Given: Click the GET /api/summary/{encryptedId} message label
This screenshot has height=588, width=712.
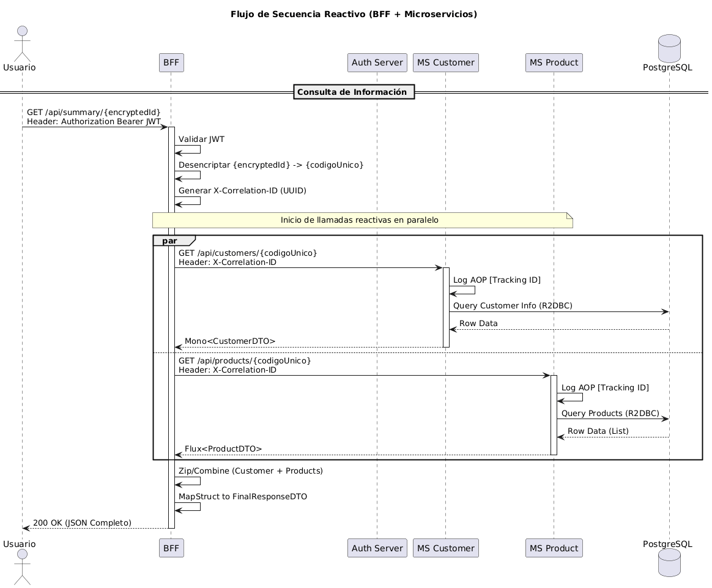Looking at the screenshot, I should click(93, 113).
